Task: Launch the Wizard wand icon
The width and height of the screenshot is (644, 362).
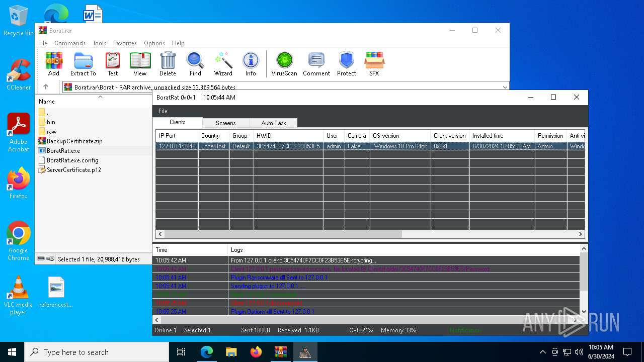Action: click(x=223, y=64)
